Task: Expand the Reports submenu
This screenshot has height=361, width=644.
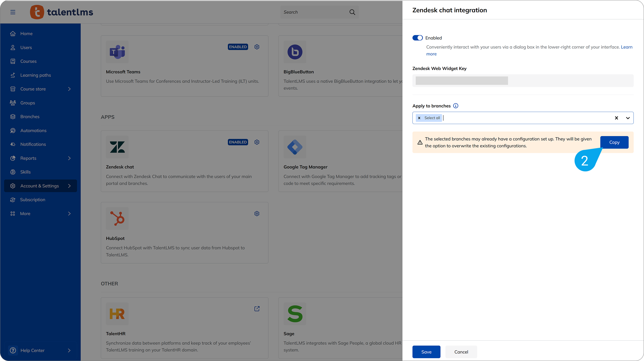Action: click(69, 158)
